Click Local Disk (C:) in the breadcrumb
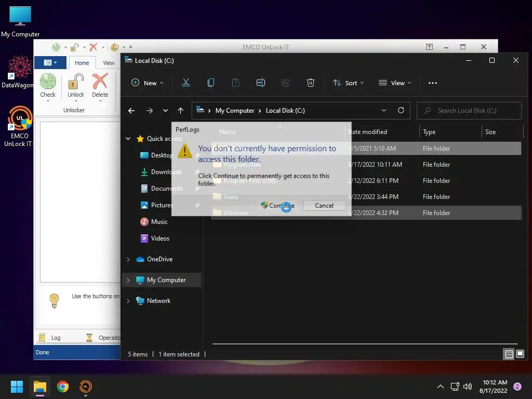 coord(285,111)
